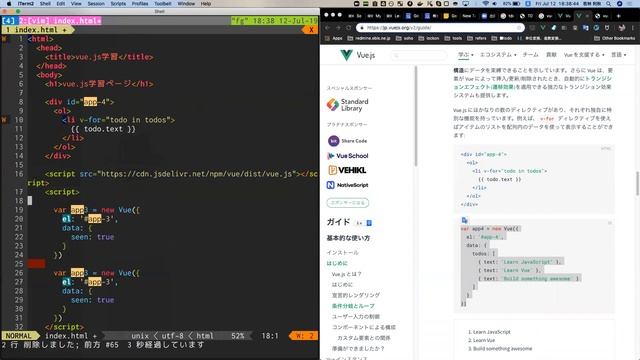Click the browser back arrow

(327, 28)
